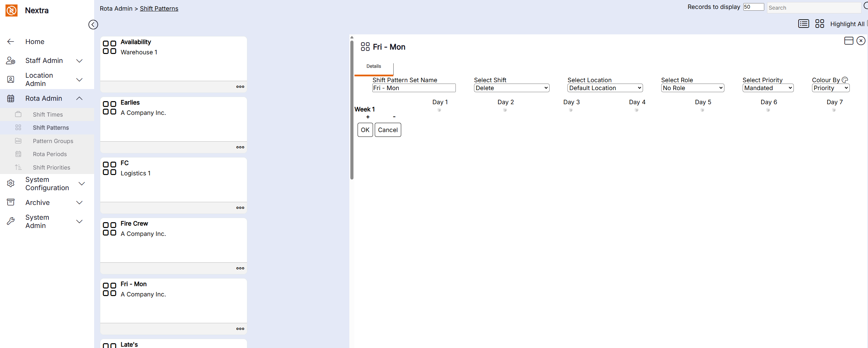Select the Day 2 marker for Week 1
Viewport: 868px width, 348px height.
point(505,110)
